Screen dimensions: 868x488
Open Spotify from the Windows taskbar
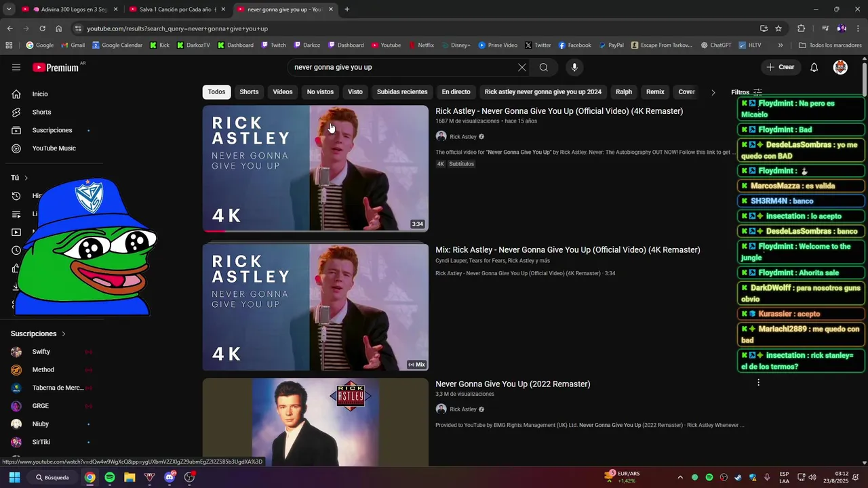click(110, 477)
